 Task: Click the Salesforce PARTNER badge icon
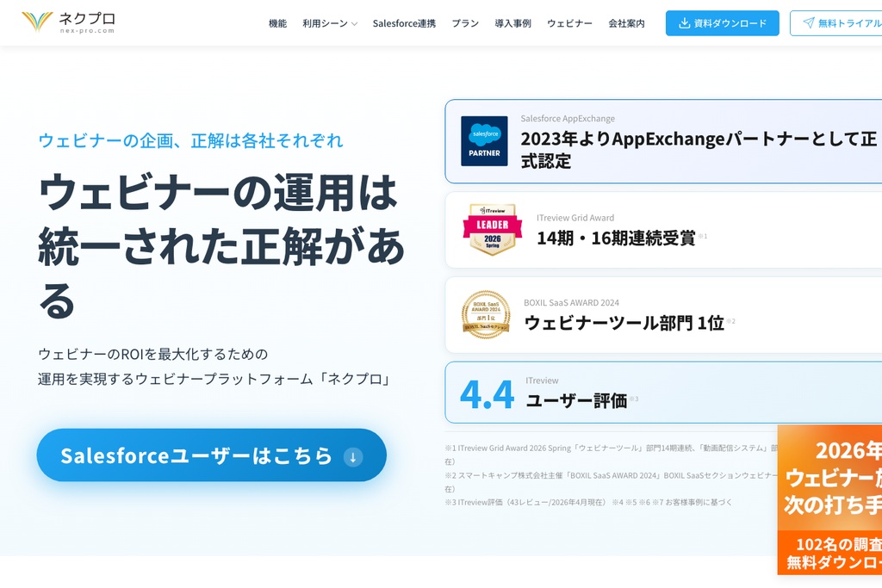pyautogui.click(x=484, y=141)
